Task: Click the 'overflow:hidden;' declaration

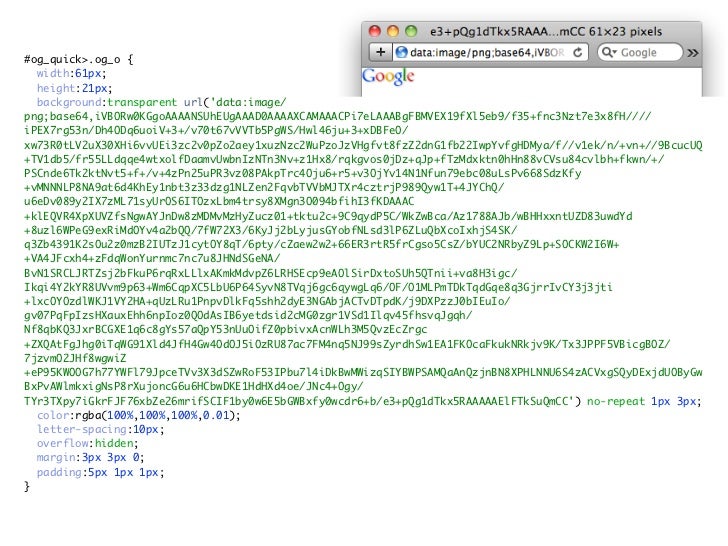Action: pyautogui.click(x=88, y=443)
